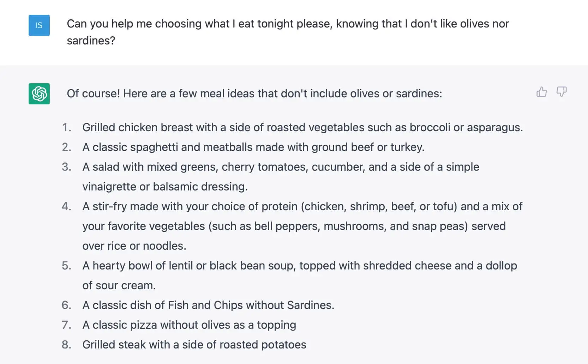
Task: Click the word "sardines?" in the user's question
Action: (x=91, y=41)
